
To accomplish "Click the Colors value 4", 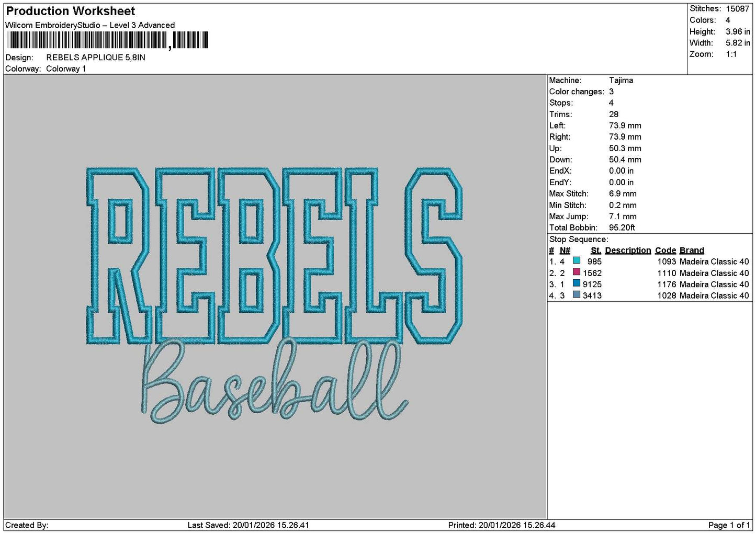I will [x=728, y=20].
